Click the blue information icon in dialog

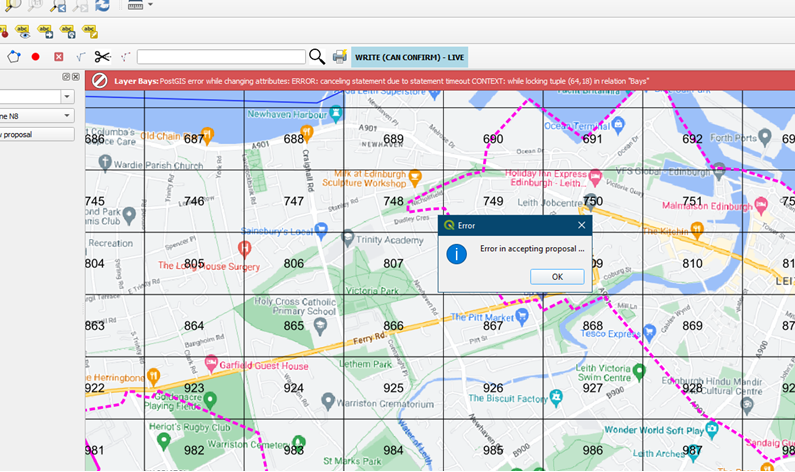456,253
